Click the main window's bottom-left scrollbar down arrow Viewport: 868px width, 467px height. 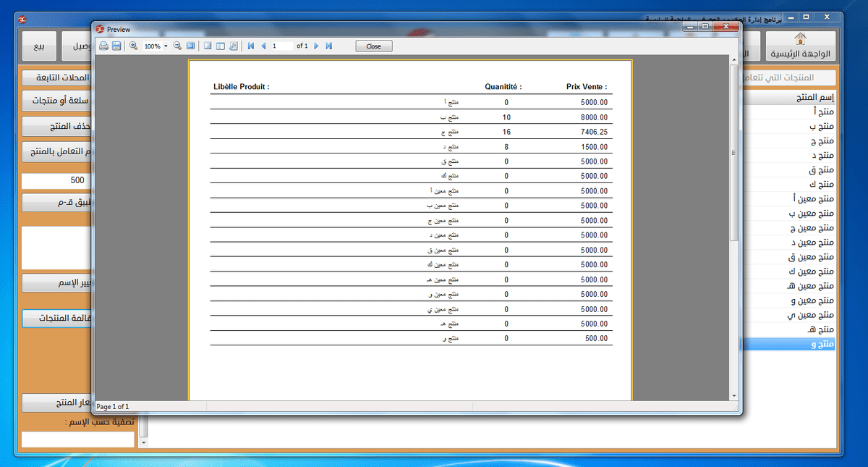(x=143, y=442)
